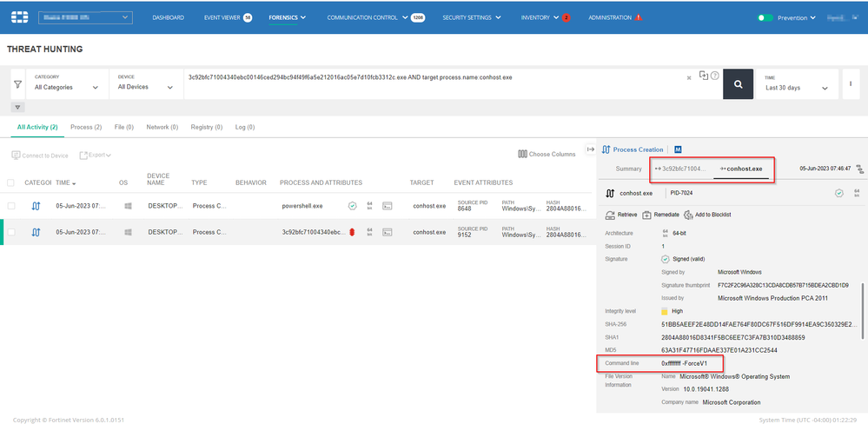Click Add to Blocklist
868x424 pixels.
pos(707,215)
